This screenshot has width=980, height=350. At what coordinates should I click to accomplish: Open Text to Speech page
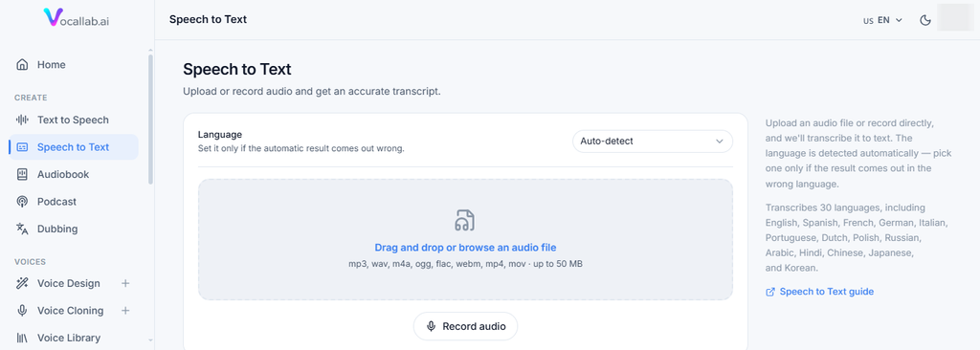(x=74, y=120)
